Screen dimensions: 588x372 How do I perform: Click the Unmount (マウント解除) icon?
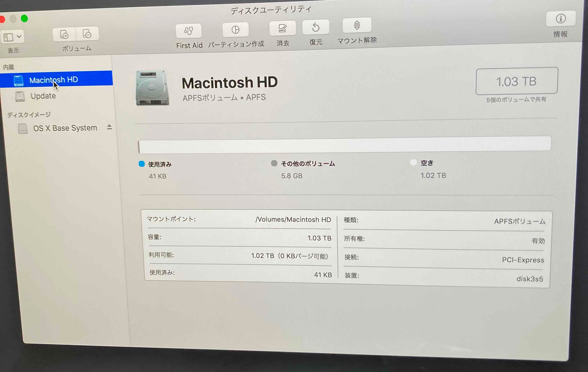pyautogui.click(x=357, y=25)
